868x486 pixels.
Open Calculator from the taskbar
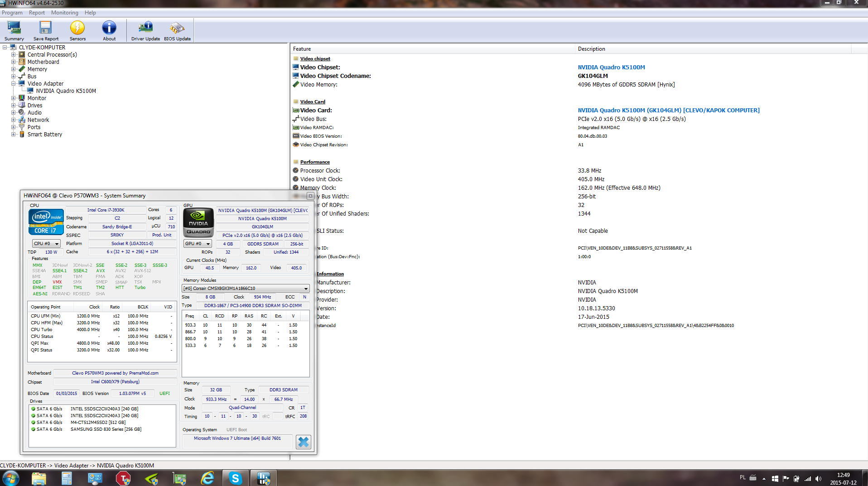coord(67,478)
